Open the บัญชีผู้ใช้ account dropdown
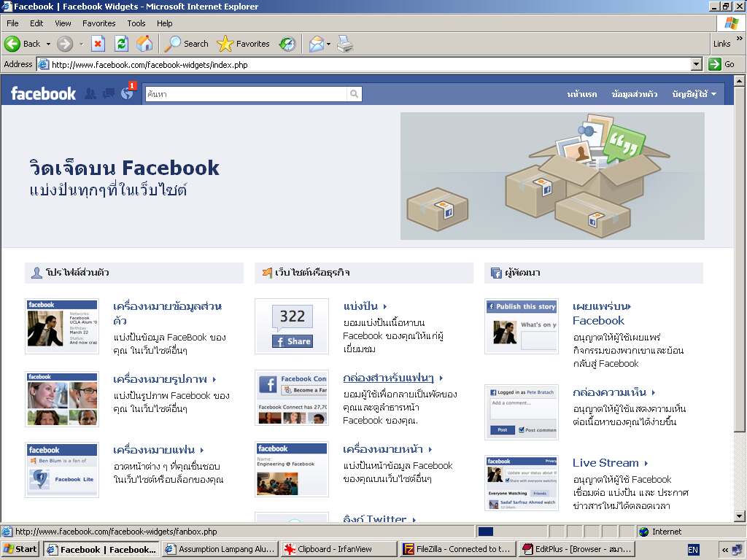The image size is (747, 560). tap(694, 94)
